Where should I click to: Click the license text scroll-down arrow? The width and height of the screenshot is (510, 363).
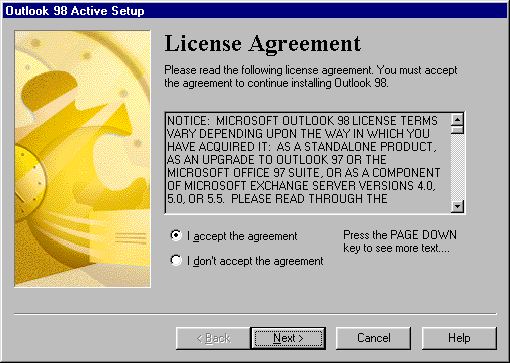(x=457, y=206)
